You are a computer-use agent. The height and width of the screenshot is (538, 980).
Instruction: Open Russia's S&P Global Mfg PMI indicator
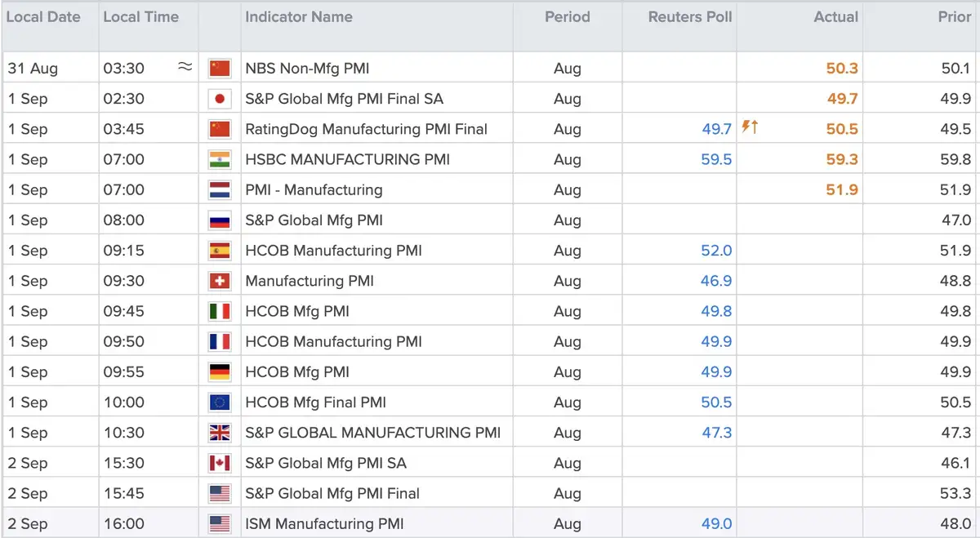[x=314, y=220]
